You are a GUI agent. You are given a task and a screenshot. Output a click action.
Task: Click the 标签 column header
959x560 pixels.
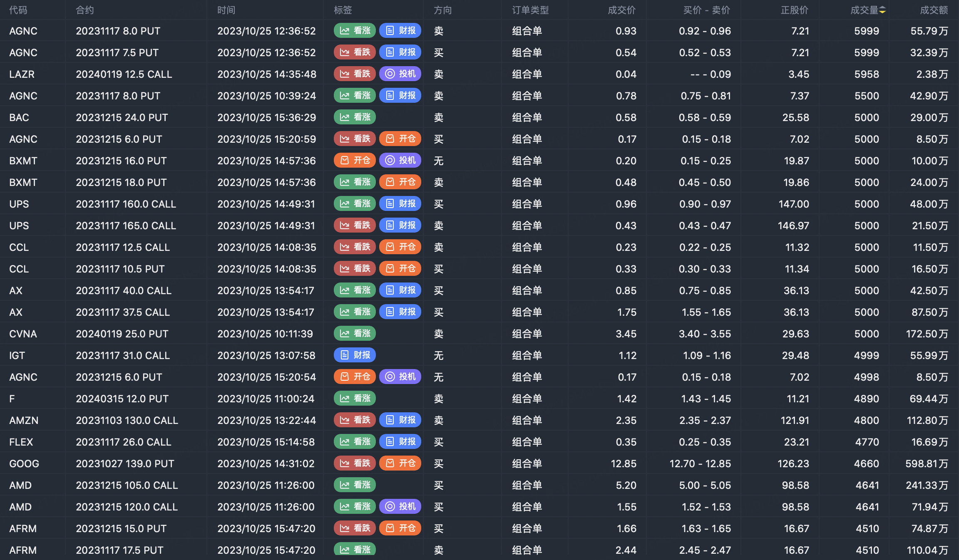tap(343, 10)
